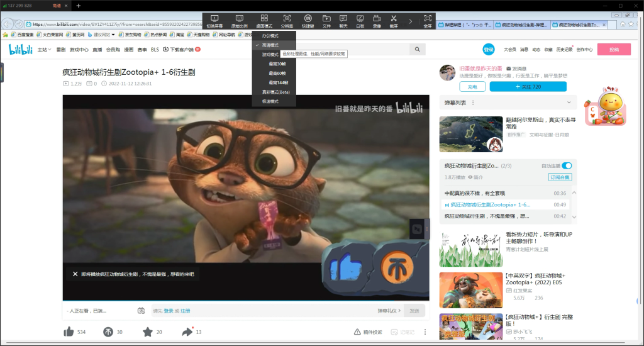Open the 文件 file transfer icon
The image size is (644, 346).
(326, 20)
